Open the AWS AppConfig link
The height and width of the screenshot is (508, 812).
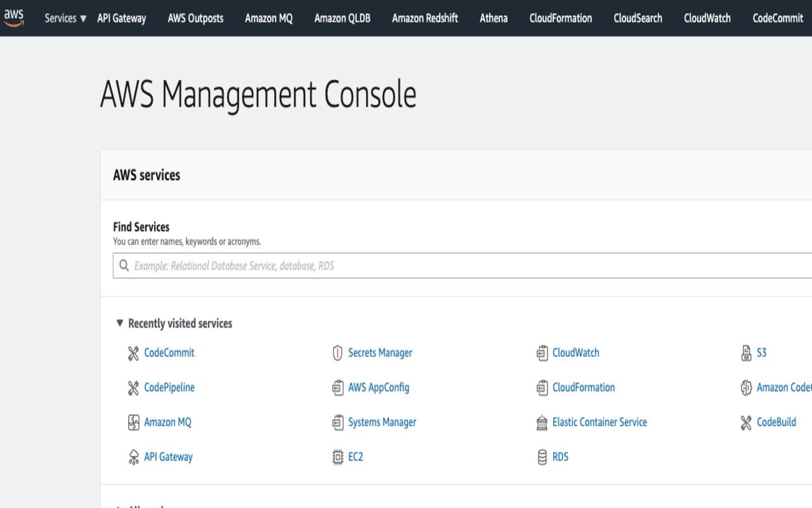pos(379,387)
